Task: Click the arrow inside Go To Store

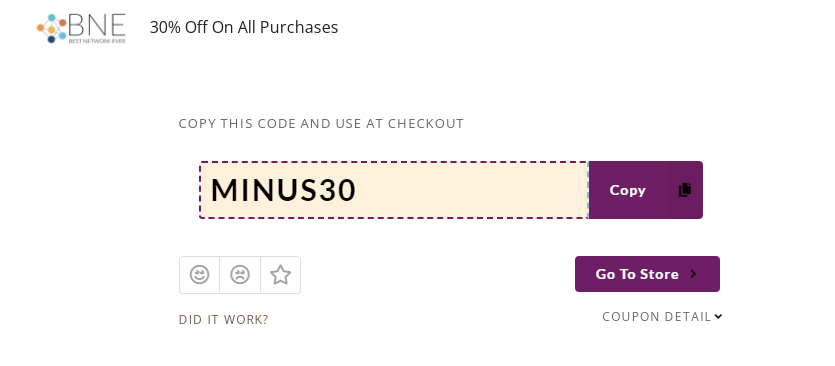Action: (693, 274)
